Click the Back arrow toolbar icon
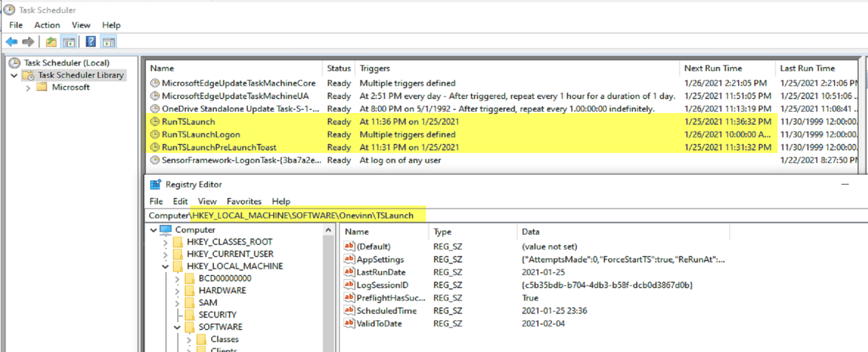This screenshot has width=868, height=352. coord(12,42)
